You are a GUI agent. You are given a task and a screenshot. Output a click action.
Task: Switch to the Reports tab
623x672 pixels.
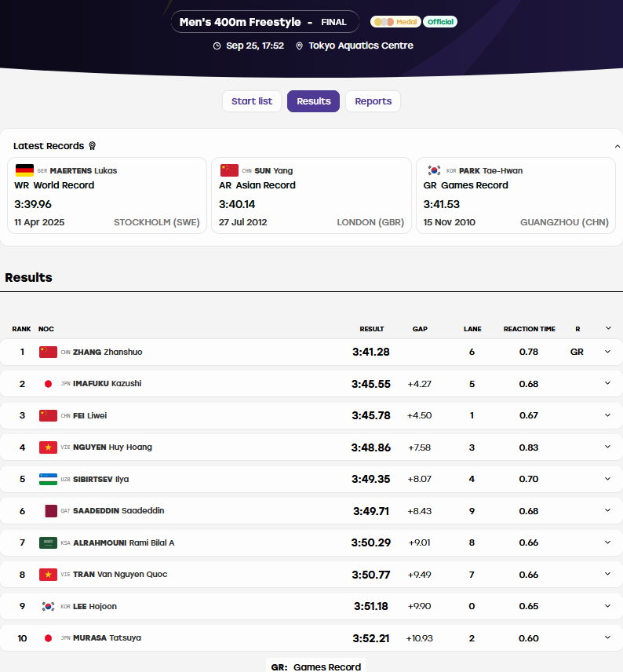click(x=373, y=101)
